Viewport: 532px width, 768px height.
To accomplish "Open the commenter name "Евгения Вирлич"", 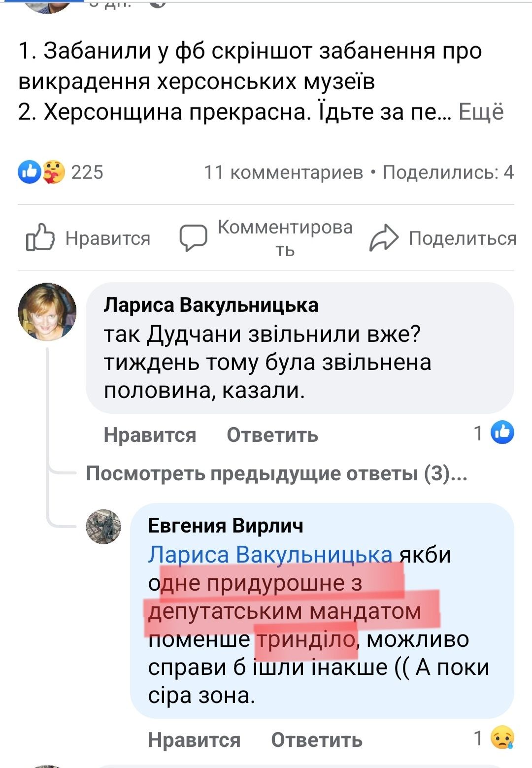I will coord(226,526).
